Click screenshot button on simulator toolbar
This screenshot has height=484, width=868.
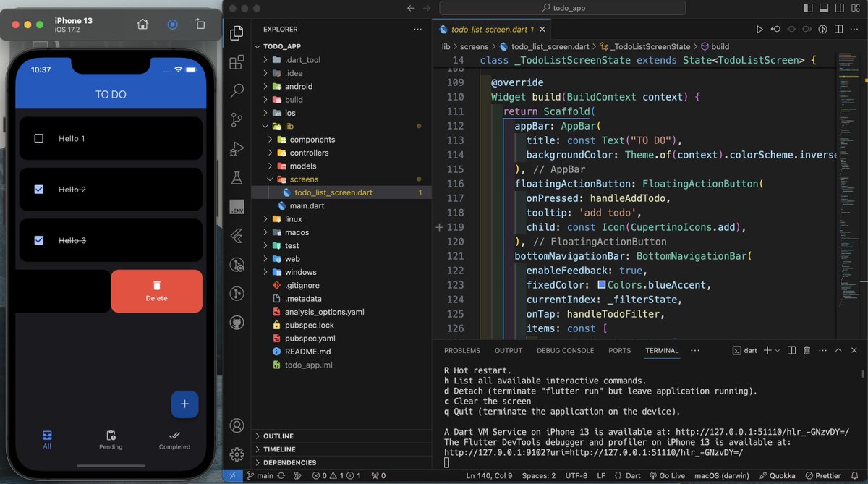[x=172, y=24]
